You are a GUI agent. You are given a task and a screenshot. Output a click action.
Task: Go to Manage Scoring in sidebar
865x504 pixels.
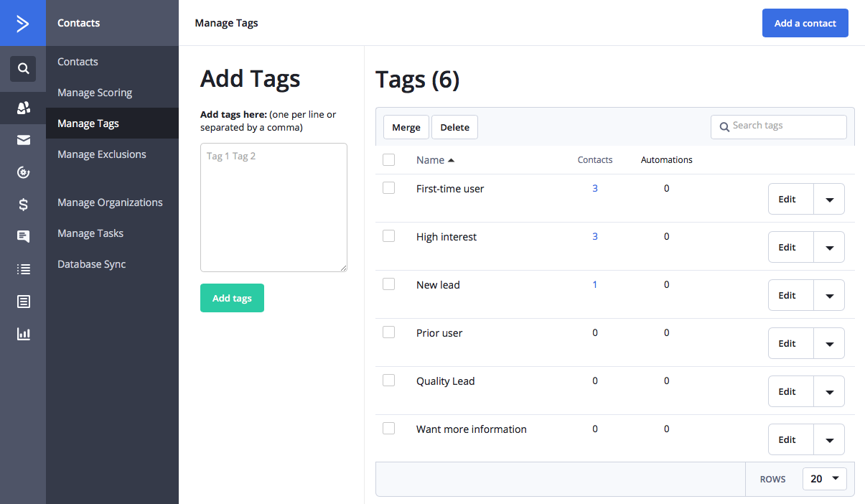coord(95,93)
